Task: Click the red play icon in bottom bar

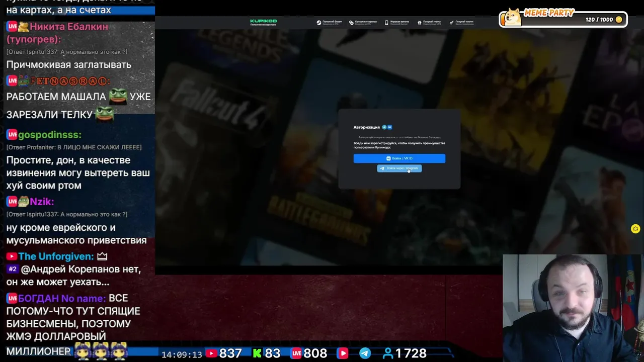Action: (x=343, y=353)
